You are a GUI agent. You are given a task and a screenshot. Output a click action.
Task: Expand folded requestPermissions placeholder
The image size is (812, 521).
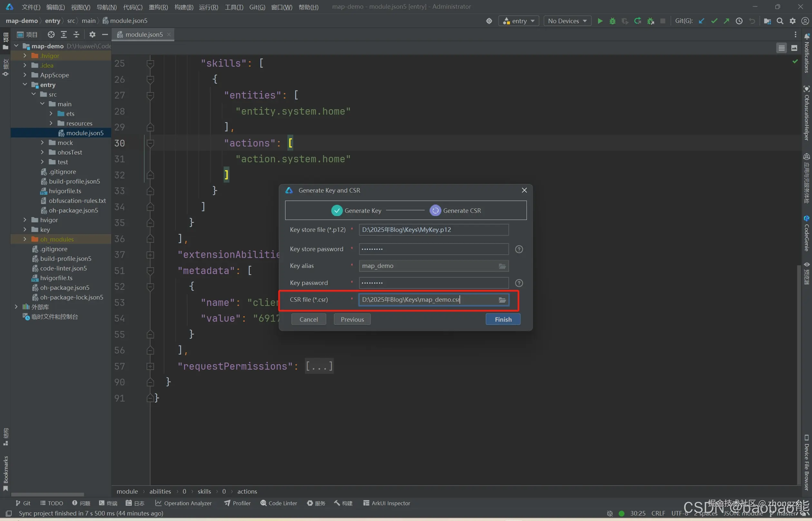click(319, 366)
